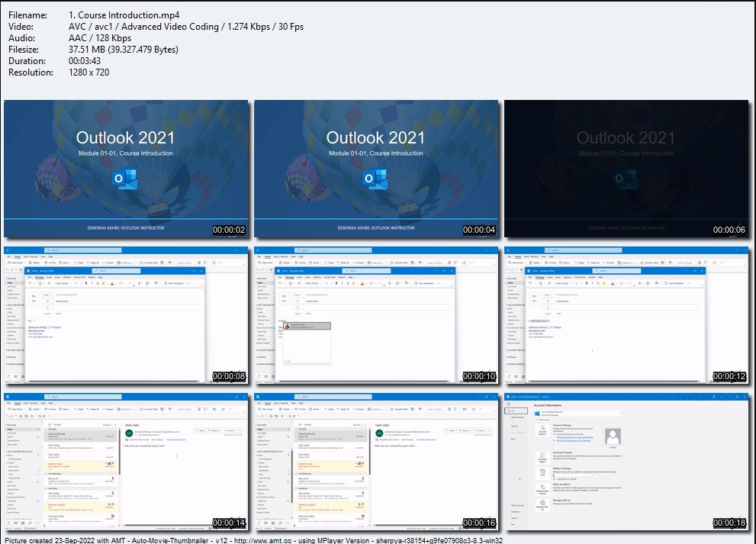Select the 'AAC / 128 Kbps' audio value

click(100, 38)
